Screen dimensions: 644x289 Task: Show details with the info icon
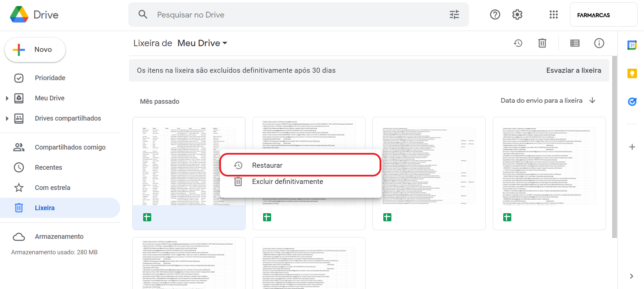pyautogui.click(x=599, y=43)
